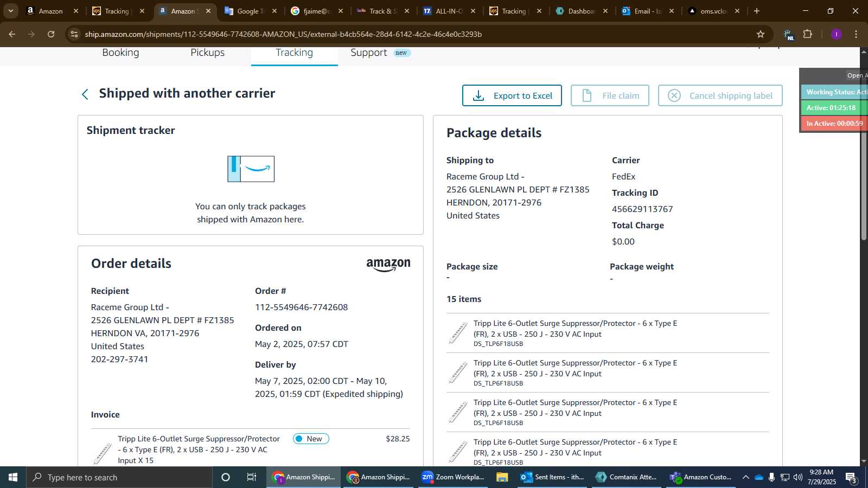
Task: Click the NL extension icon in toolbar
Action: point(788,35)
